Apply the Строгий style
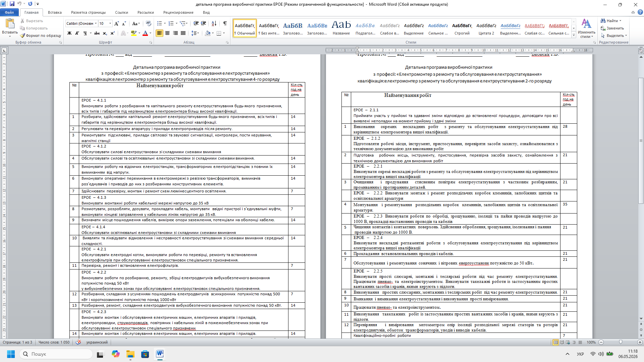 point(462,28)
